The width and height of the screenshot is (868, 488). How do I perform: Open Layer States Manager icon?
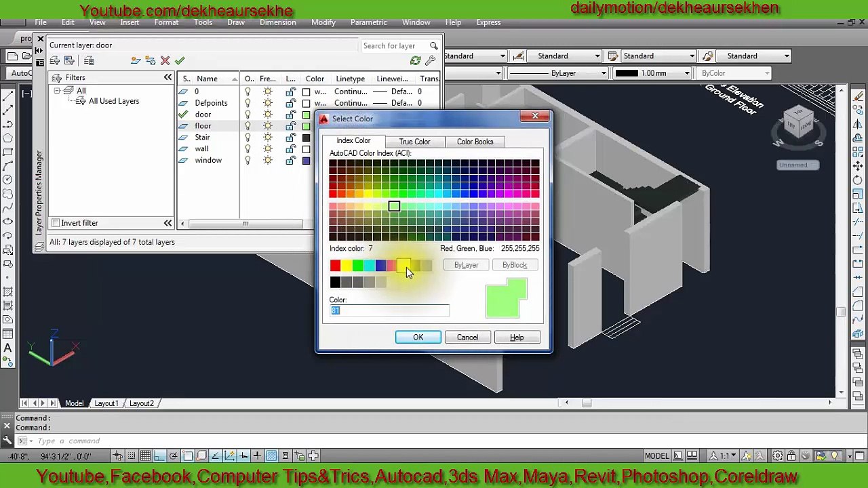89,61
